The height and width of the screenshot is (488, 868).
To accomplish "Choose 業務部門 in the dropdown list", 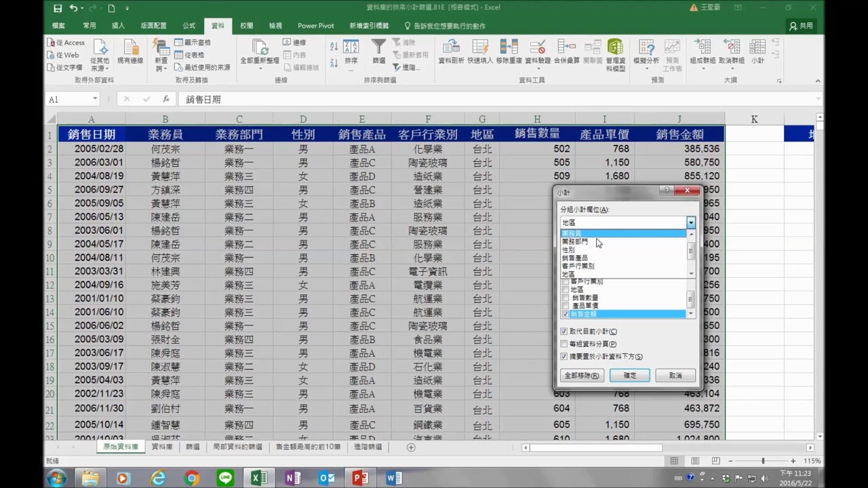I will pyautogui.click(x=624, y=241).
